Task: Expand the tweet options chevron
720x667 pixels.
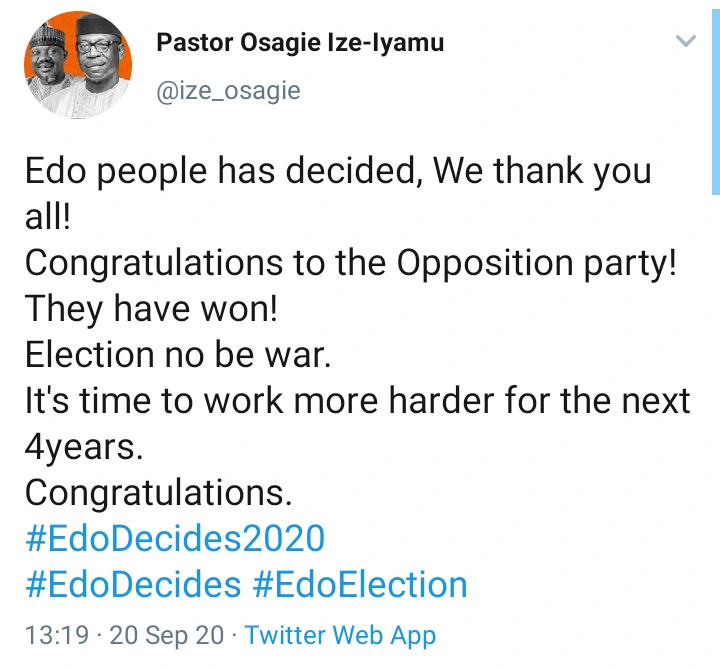Action: tap(685, 42)
